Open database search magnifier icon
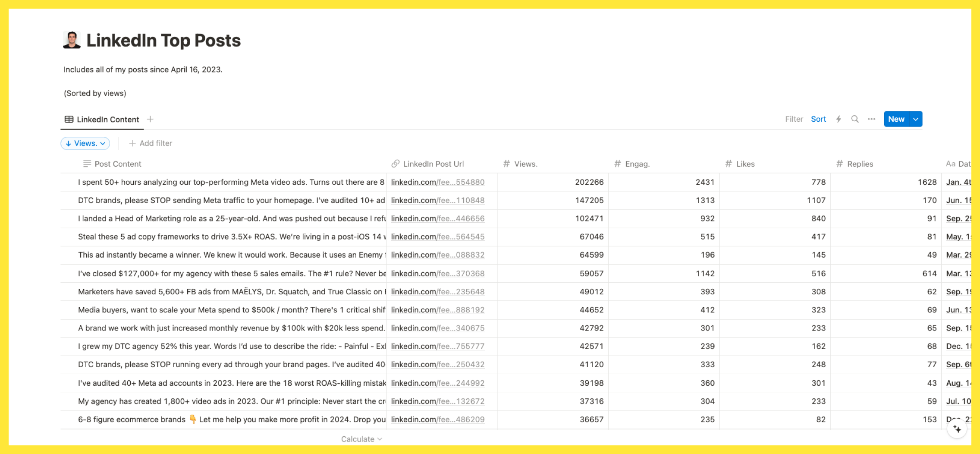This screenshot has width=980, height=454. [855, 119]
